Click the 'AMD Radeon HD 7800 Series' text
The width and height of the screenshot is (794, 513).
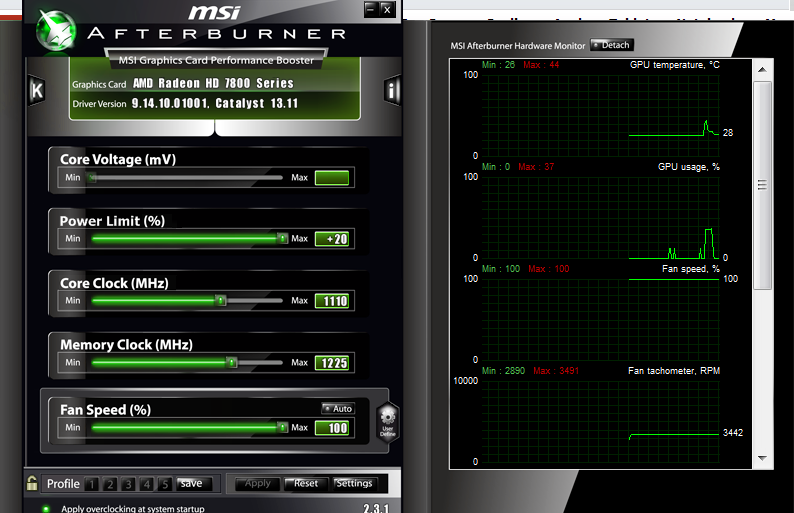point(213,83)
